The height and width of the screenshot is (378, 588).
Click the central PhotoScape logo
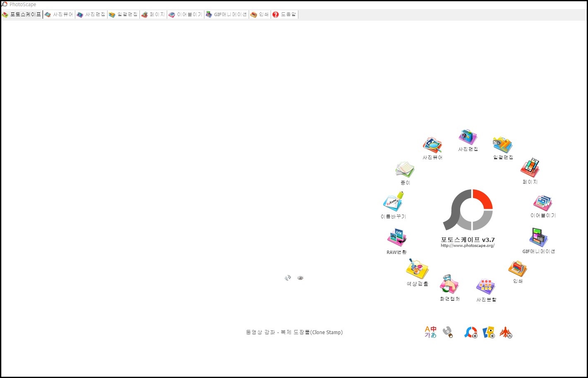[468, 210]
